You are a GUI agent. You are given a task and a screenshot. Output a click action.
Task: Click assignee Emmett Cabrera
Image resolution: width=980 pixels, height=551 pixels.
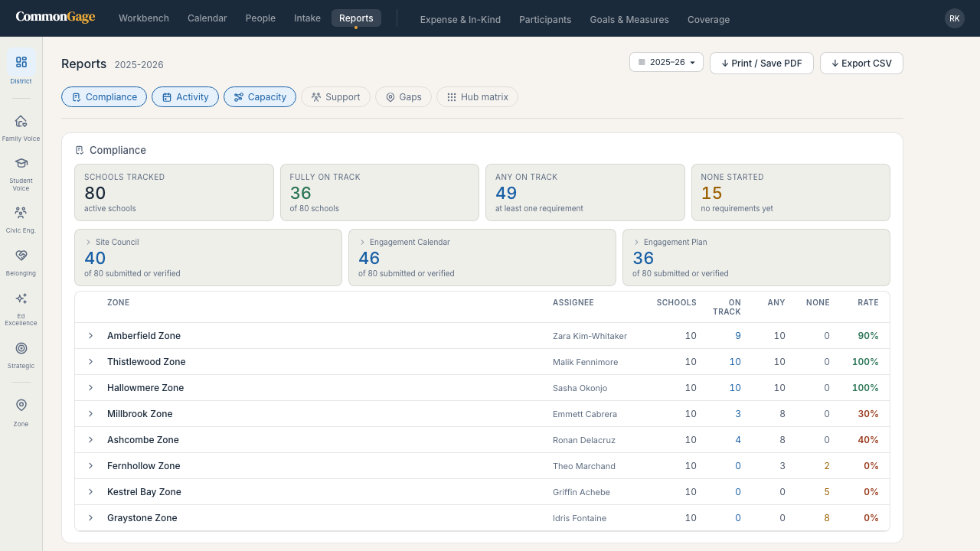(x=585, y=414)
